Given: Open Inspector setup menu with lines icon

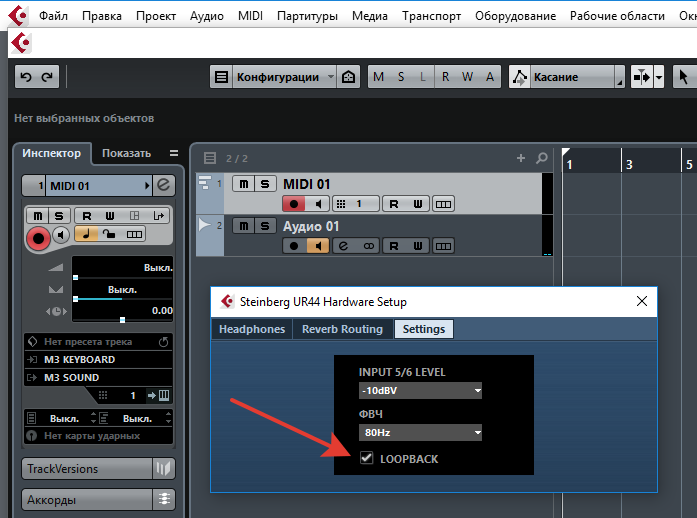Looking at the screenshot, I should (x=174, y=153).
